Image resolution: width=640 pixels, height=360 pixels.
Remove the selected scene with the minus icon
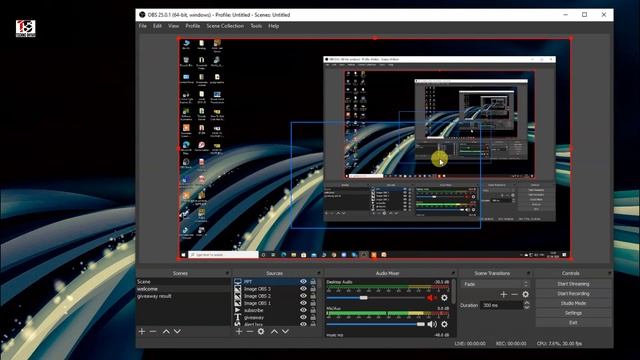point(153,331)
